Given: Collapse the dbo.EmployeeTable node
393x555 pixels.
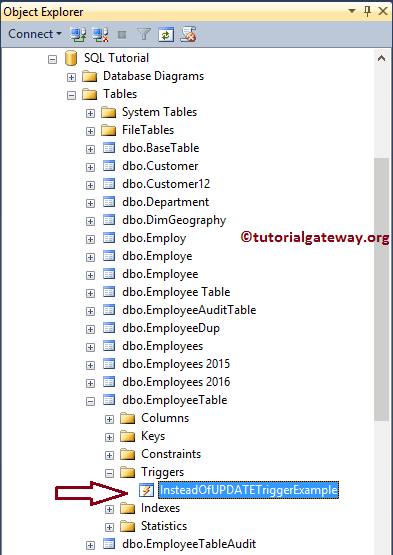Looking at the screenshot, I should 91,401.
